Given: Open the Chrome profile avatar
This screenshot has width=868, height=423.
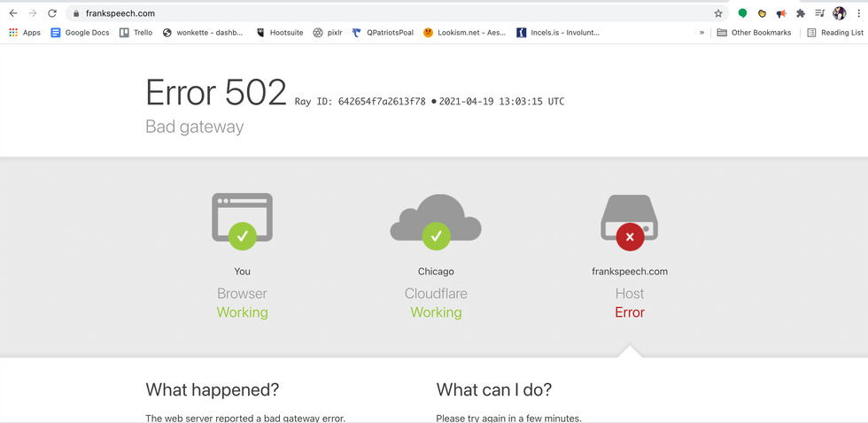Looking at the screenshot, I should click(x=840, y=13).
